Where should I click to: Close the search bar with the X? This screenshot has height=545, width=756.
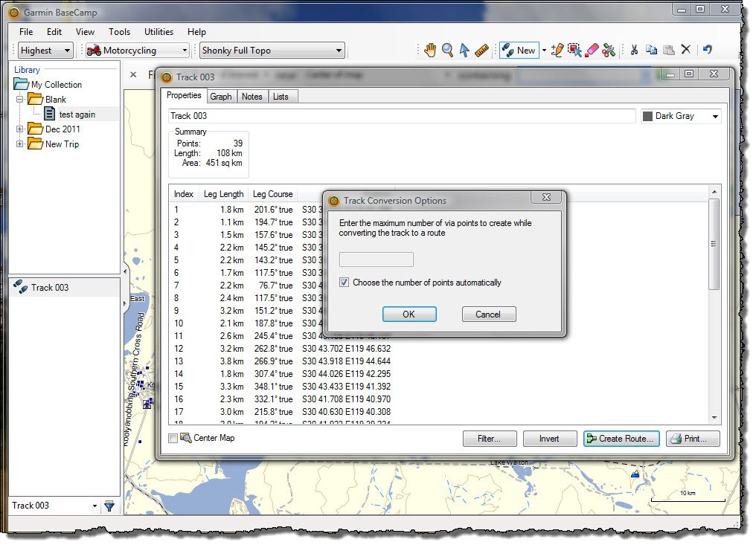tap(133, 74)
